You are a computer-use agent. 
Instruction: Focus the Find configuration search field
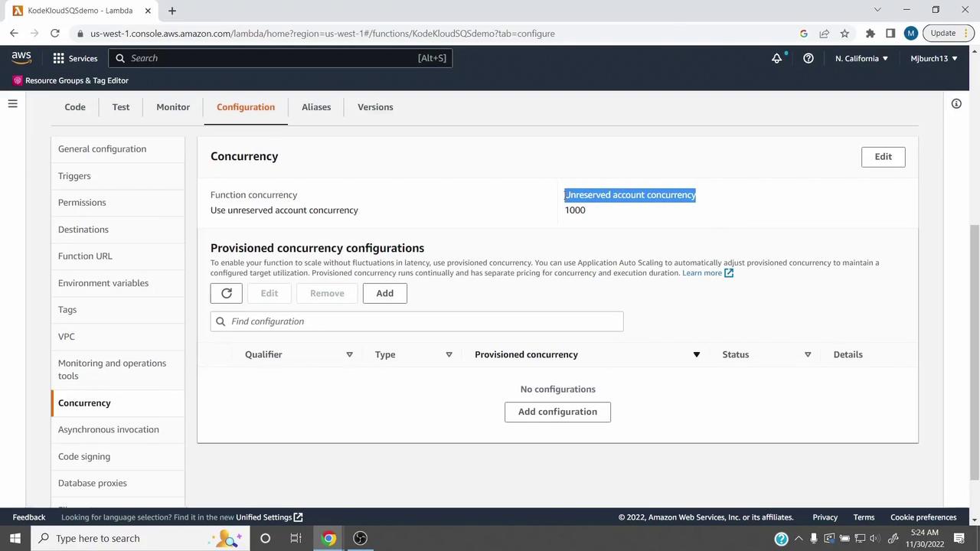click(417, 321)
